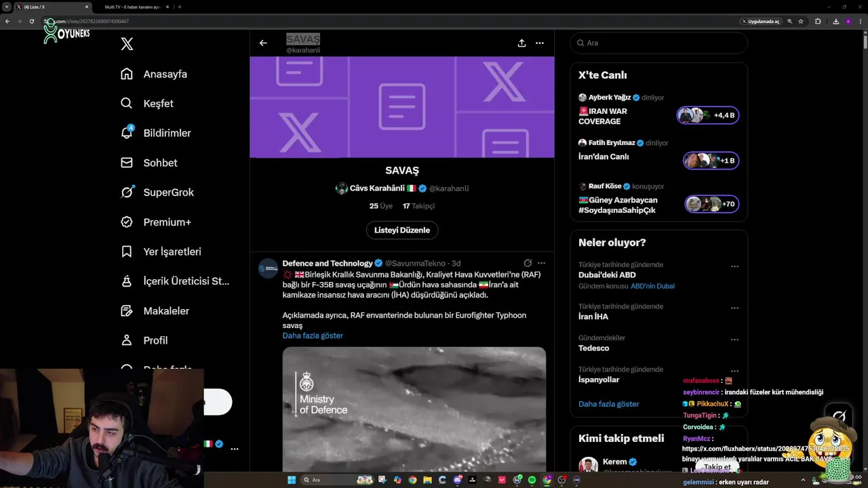Click the Yer İşaretleri bookmark icon
Image resolution: width=868 pixels, height=488 pixels.
126,251
